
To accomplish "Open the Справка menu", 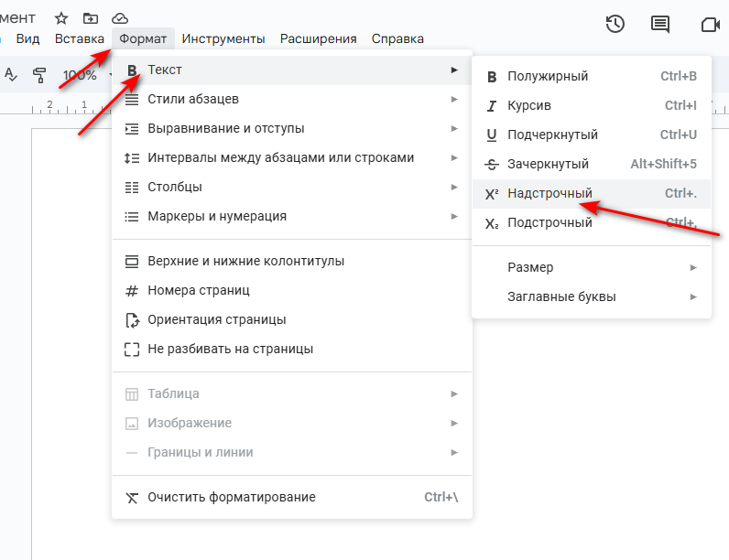I will click(397, 38).
